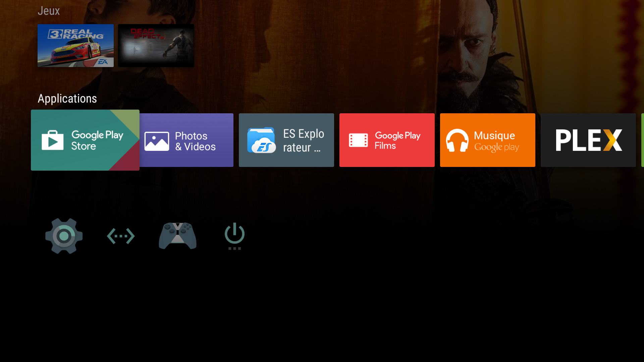The width and height of the screenshot is (644, 362).
Task: Click the shopping bag Play Store icon
Action: tap(53, 140)
